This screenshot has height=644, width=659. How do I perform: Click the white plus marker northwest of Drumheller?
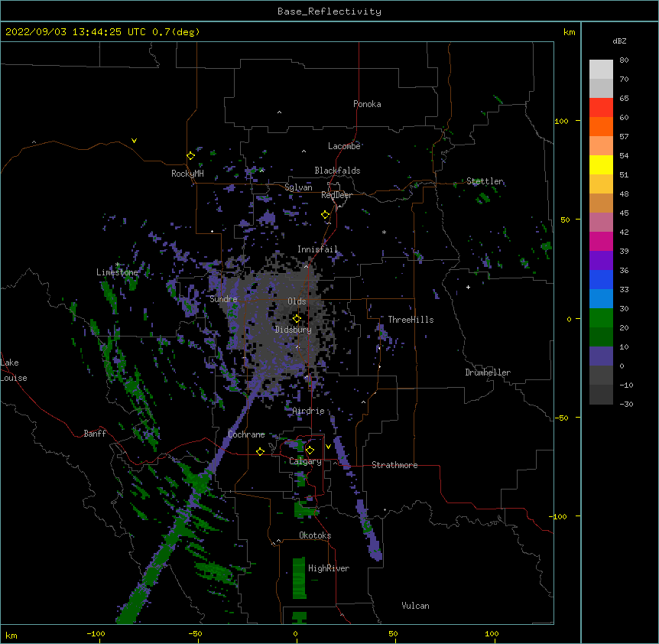coord(468,287)
